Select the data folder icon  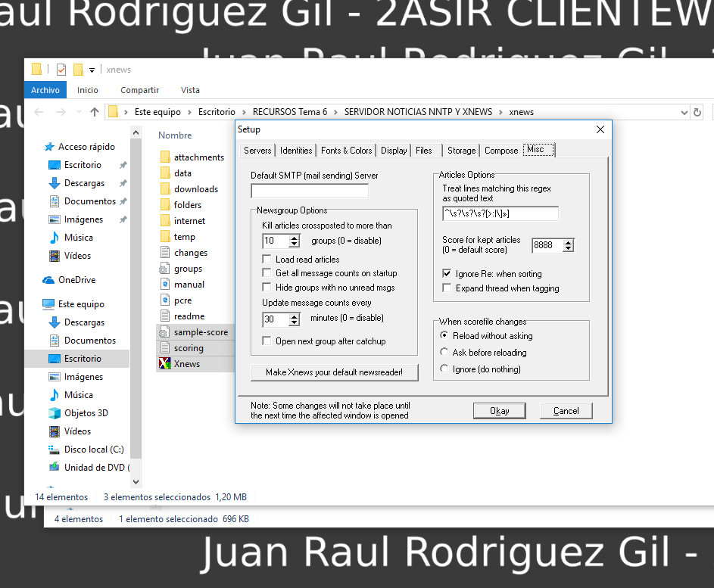[x=165, y=173]
